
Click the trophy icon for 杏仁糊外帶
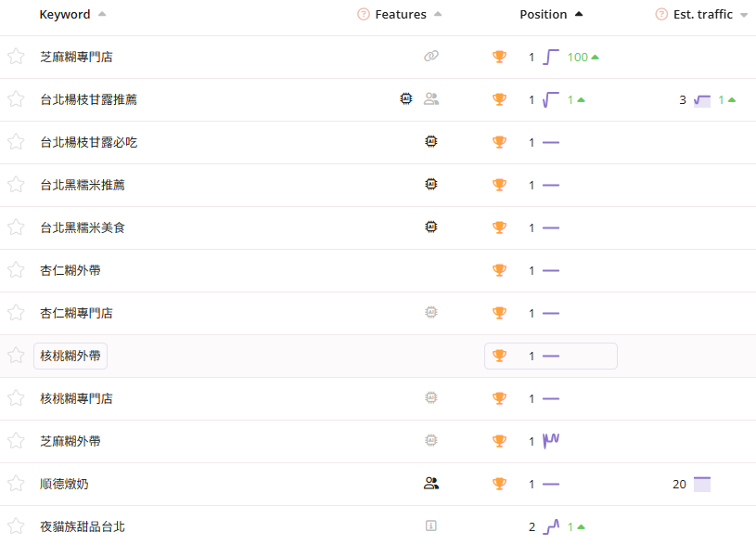point(499,270)
